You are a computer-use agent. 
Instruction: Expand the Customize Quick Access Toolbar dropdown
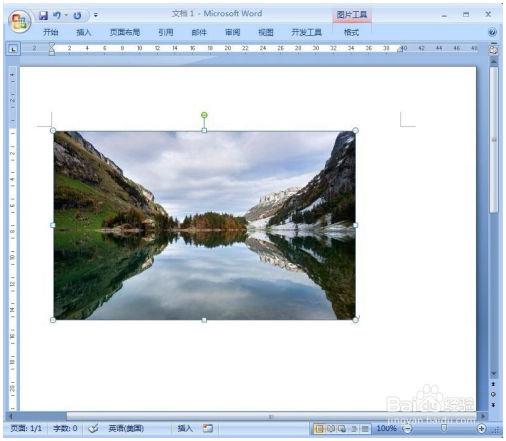click(96, 15)
